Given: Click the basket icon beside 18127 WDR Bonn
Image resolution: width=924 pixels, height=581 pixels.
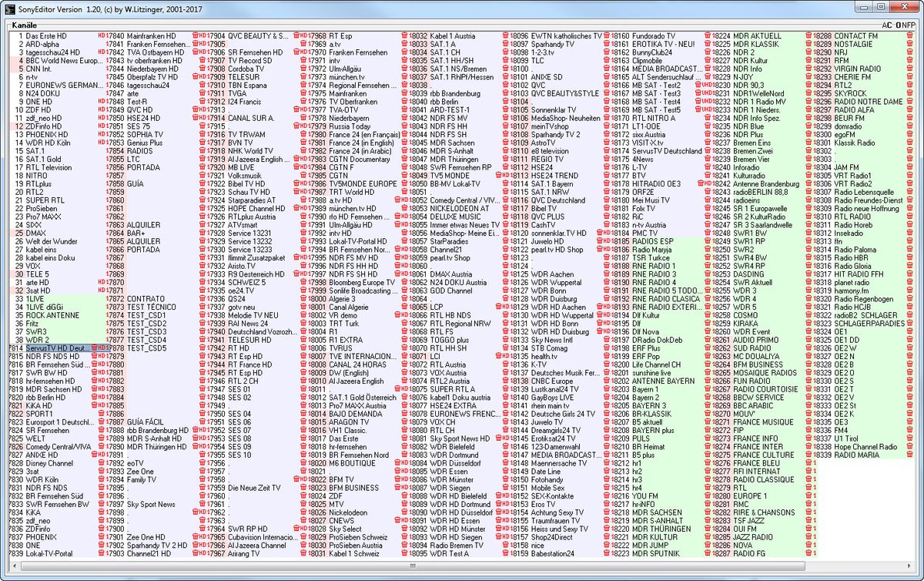Looking at the screenshot, I should [x=505, y=290].
